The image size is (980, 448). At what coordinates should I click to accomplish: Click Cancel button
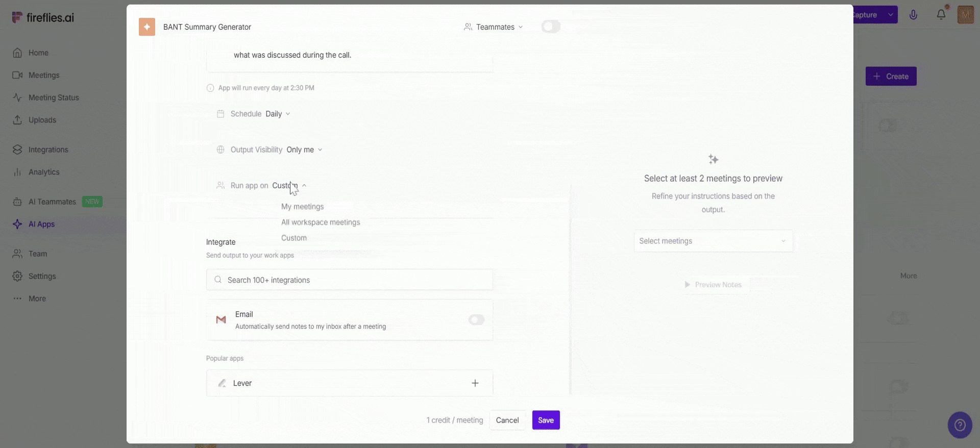click(507, 420)
